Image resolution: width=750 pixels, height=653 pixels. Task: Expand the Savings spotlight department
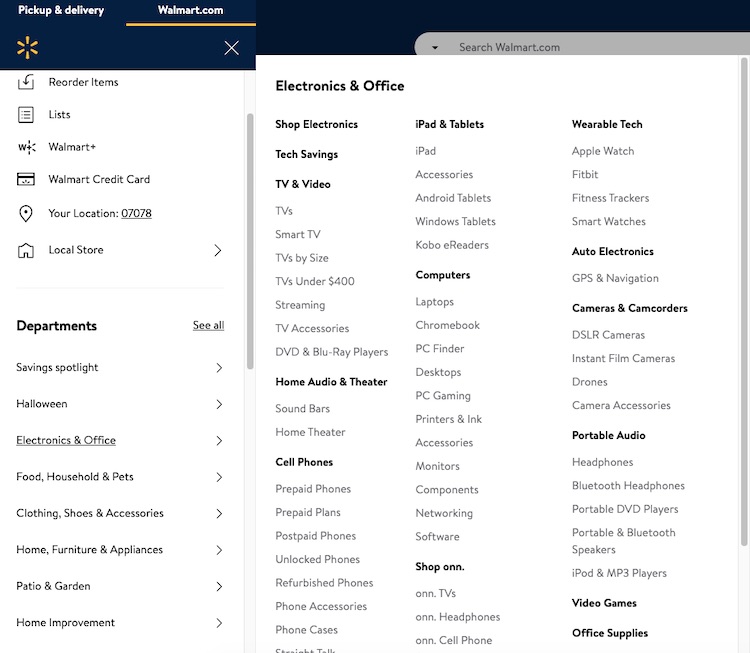tap(219, 368)
